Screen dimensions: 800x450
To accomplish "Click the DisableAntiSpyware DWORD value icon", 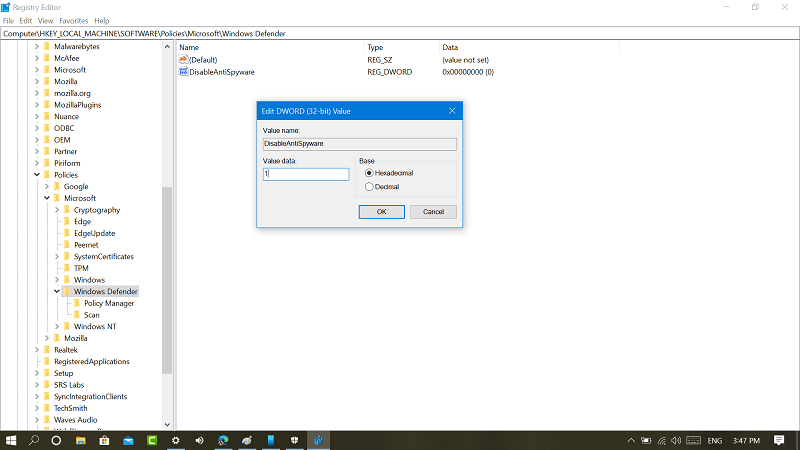I will tap(183, 72).
